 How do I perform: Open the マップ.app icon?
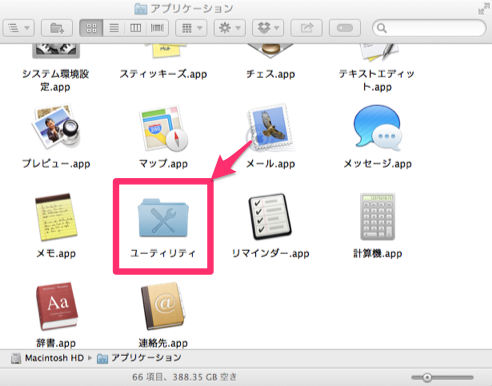point(163,128)
